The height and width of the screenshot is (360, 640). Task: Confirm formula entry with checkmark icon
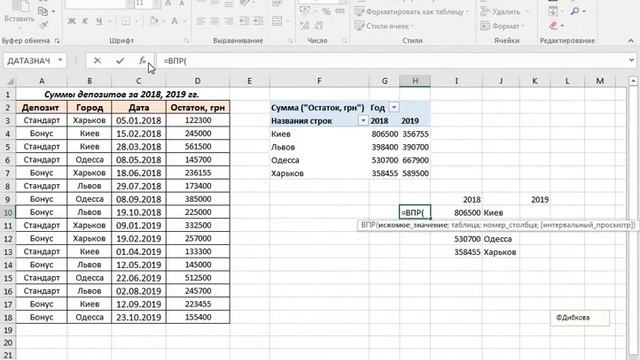[x=120, y=61]
